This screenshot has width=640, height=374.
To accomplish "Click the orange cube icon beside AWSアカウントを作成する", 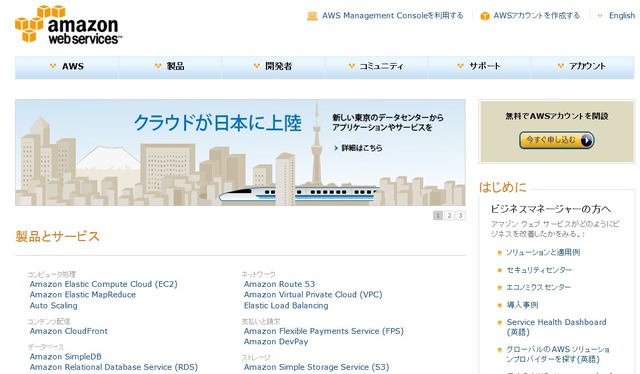I will [484, 16].
